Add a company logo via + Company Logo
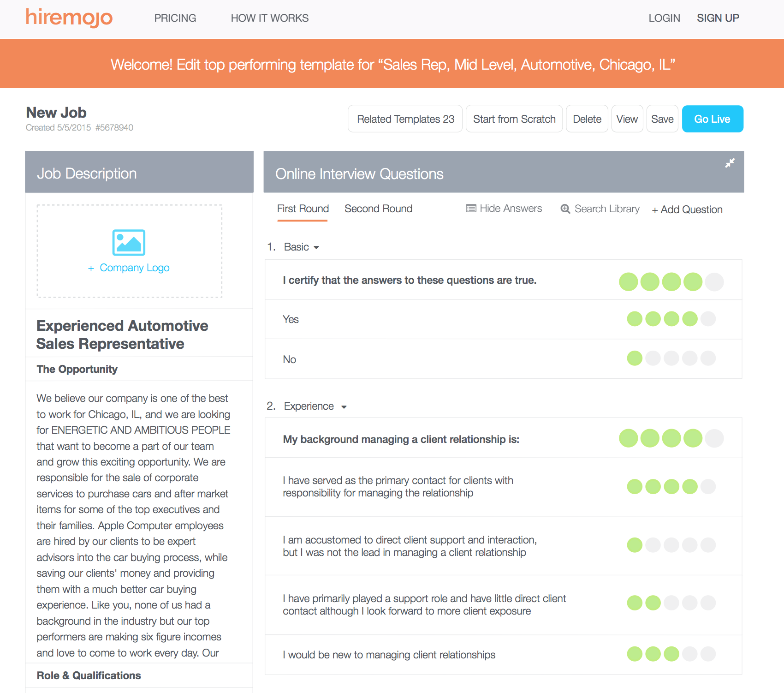The image size is (784, 693). [129, 268]
